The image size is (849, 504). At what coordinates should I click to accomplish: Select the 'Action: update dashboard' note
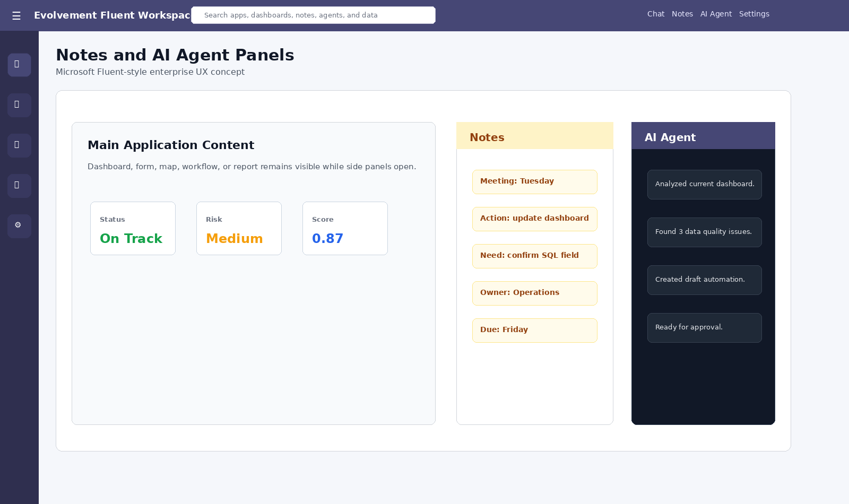[x=535, y=219]
